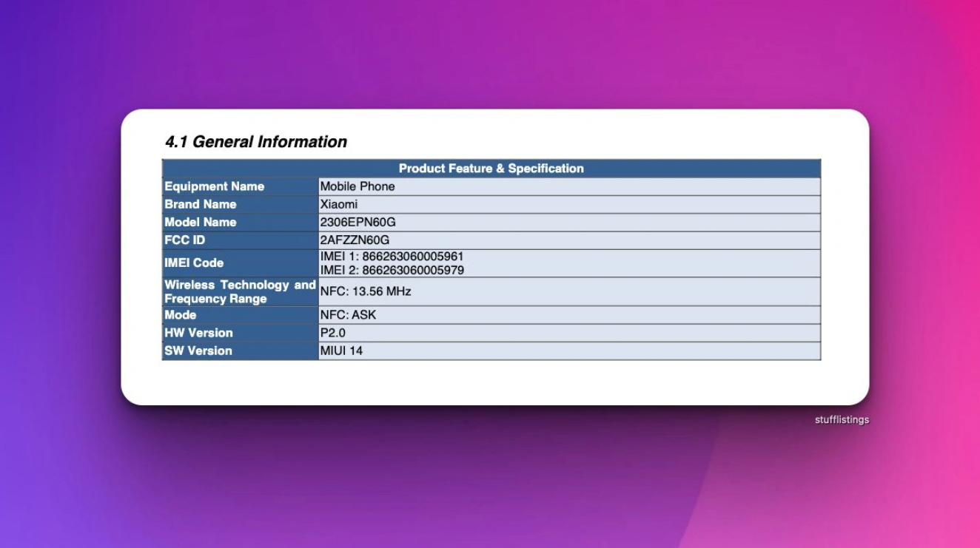Click the 'Equipment Name' row label
This screenshot has width=980, height=548.
214,186
